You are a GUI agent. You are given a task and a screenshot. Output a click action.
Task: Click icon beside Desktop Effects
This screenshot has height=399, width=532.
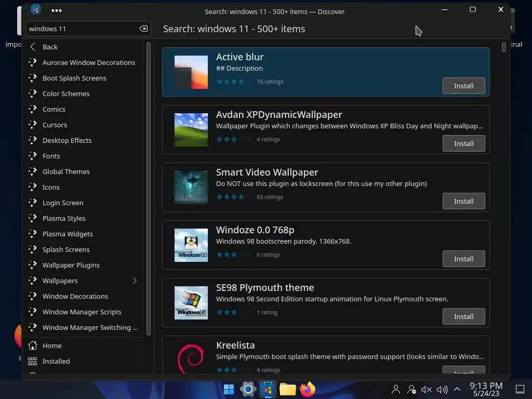click(x=33, y=140)
